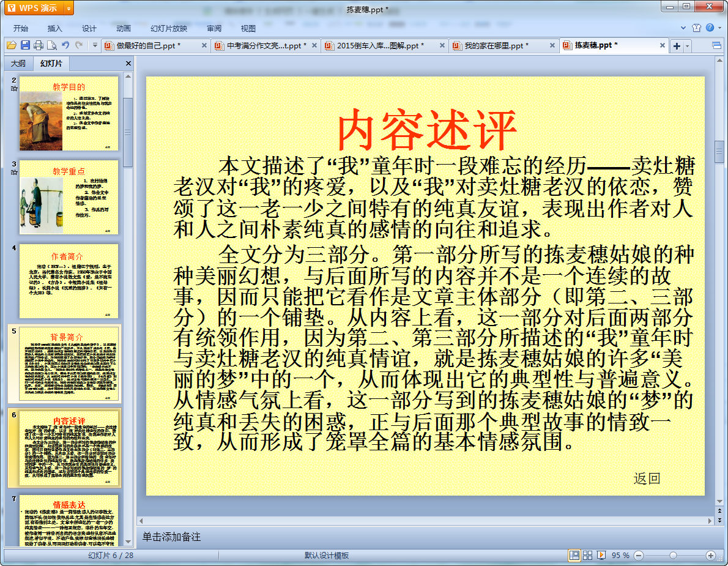Image resolution: width=728 pixels, height=566 pixels.
Task: Open the 幻灯片放映 menu
Action: click(168, 28)
